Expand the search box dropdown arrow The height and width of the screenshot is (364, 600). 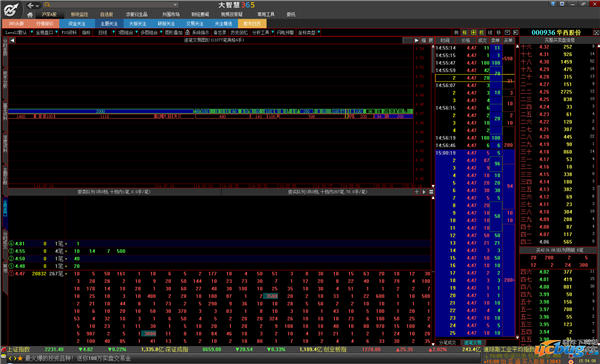175,5
